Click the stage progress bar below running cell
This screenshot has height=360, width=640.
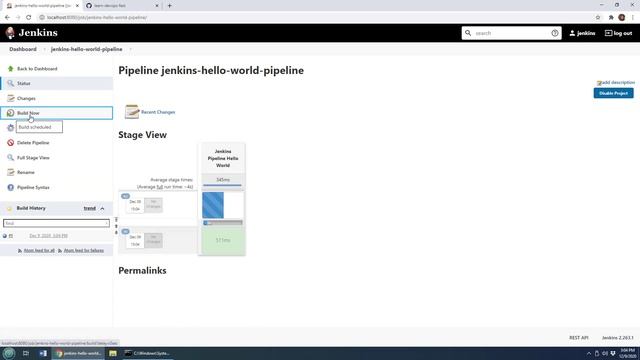(223, 223)
